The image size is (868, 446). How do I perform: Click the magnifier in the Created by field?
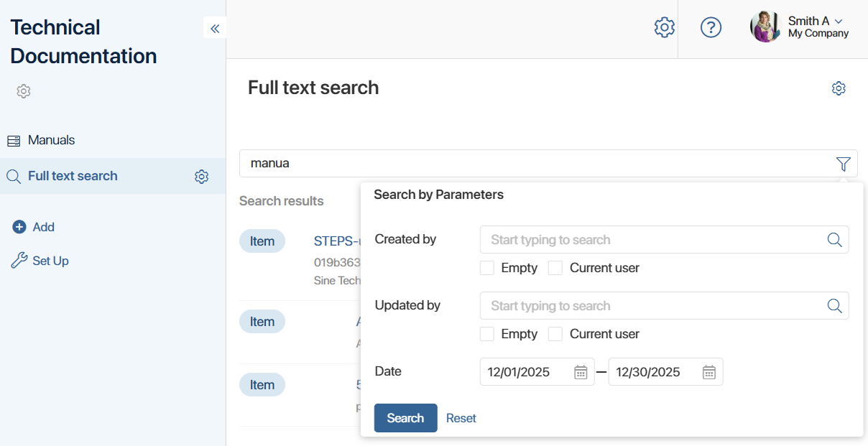[834, 239]
